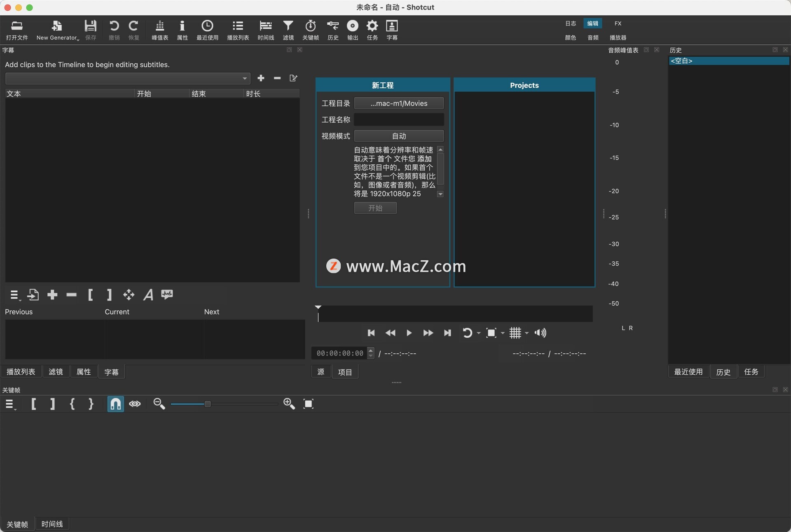Add a subtitle track with plus icon
Viewport: 791px width, 532px height.
(x=261, y=78)
